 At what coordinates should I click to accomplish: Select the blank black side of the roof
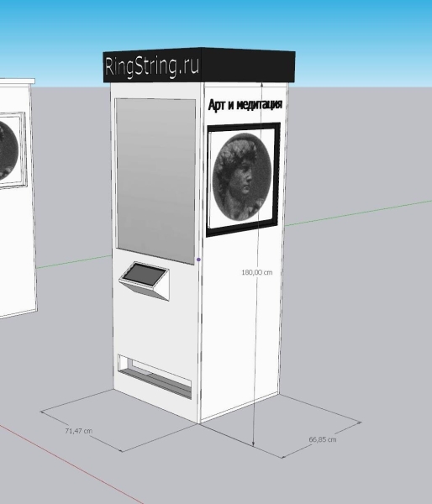click(x=248, y=66)
